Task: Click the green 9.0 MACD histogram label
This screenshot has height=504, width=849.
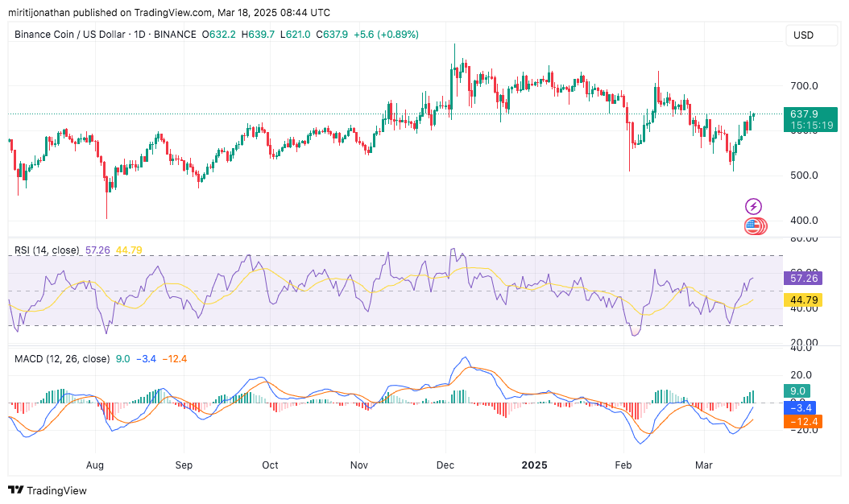Action: pyautogui.click(x=797, y=390)
